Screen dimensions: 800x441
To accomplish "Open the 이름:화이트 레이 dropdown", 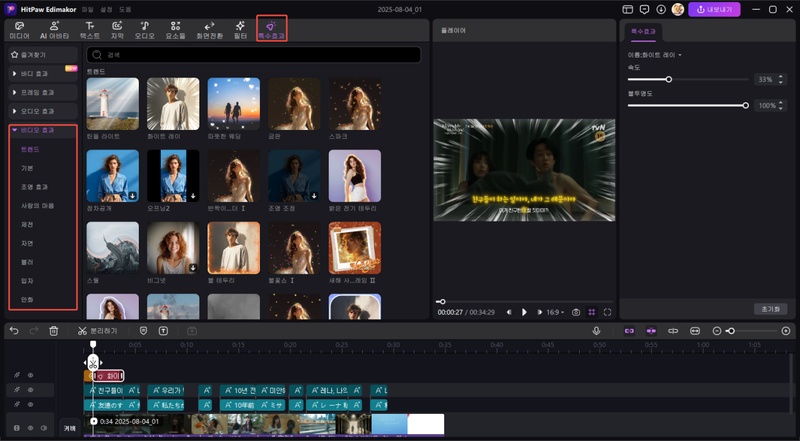I will pos(655,55).
